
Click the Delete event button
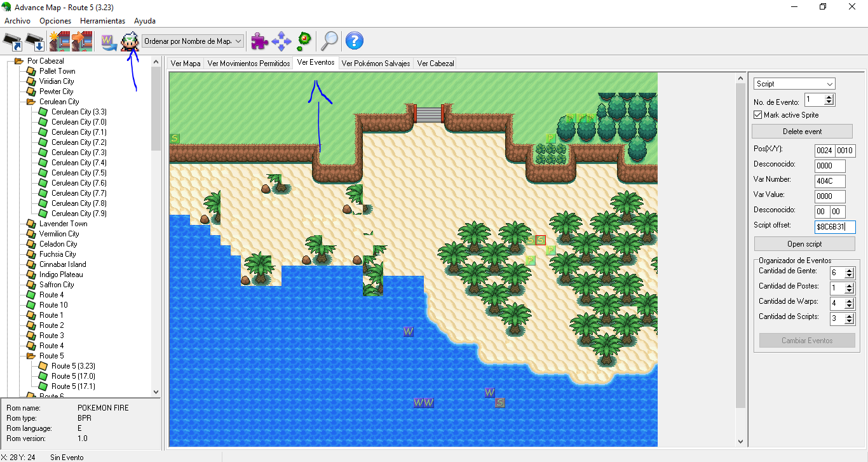click(x=802, y=132)
